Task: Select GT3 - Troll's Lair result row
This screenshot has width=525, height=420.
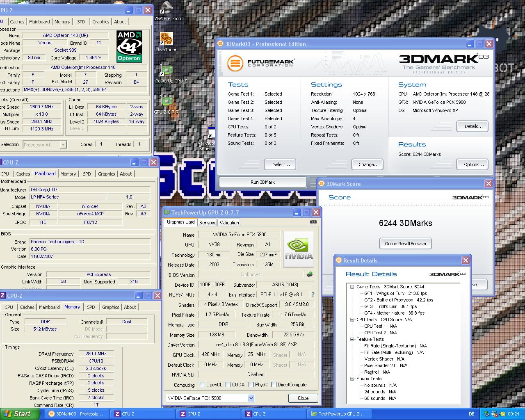Action: [x=390, y=306]
